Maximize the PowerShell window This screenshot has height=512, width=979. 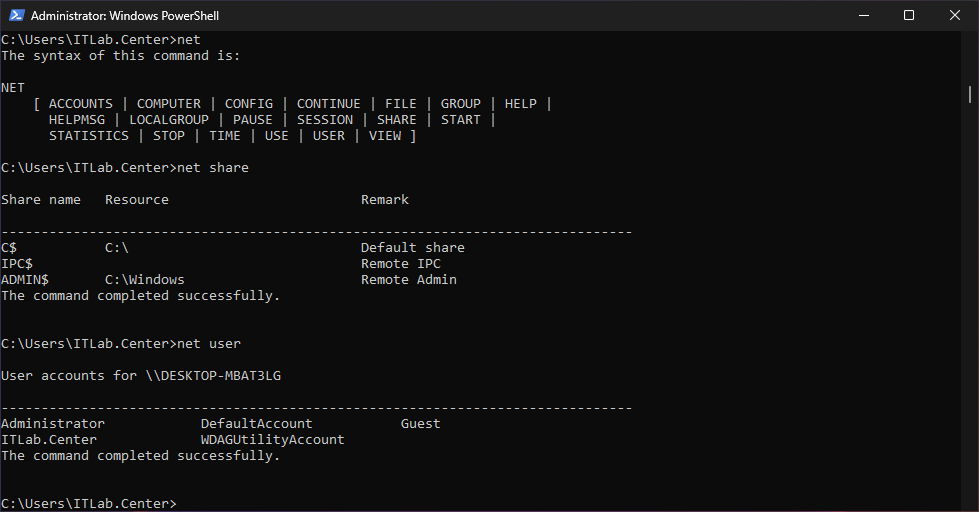909,15
